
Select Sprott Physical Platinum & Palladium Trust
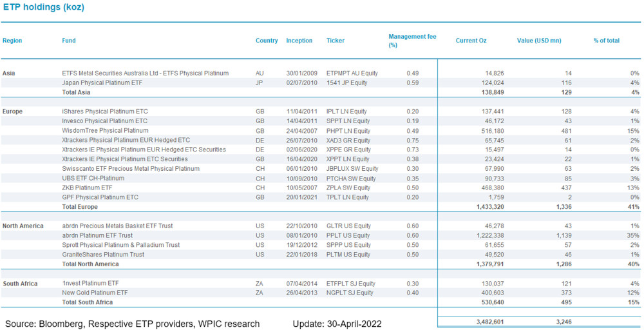click(x=121, y=245)
